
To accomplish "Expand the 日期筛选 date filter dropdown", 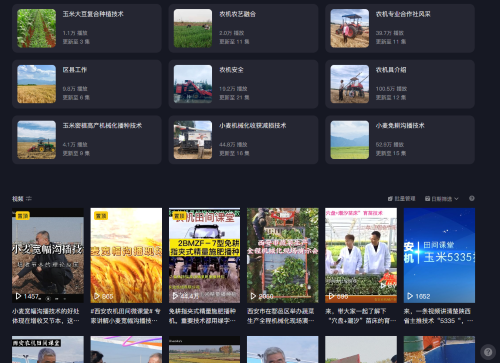I will coord(442,199).
